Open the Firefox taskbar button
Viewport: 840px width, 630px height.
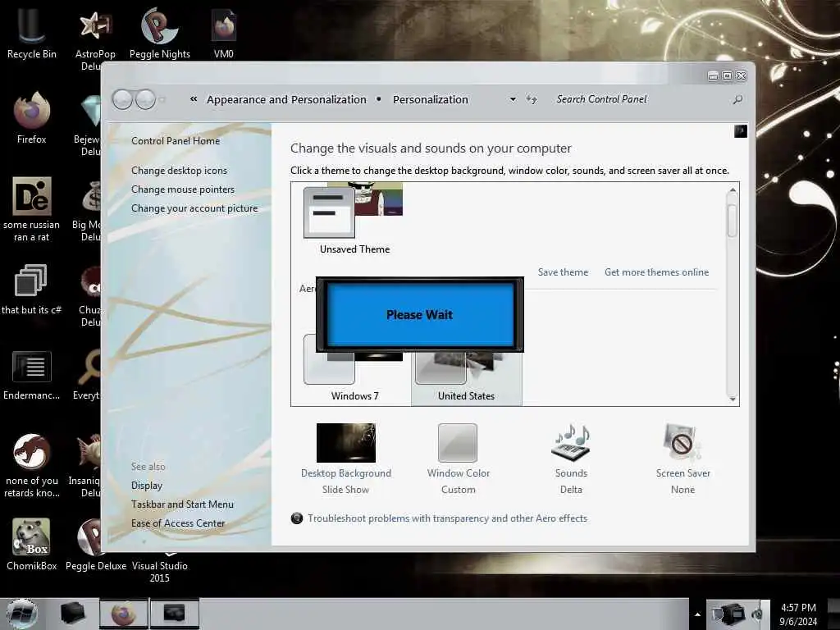[124, 614]
